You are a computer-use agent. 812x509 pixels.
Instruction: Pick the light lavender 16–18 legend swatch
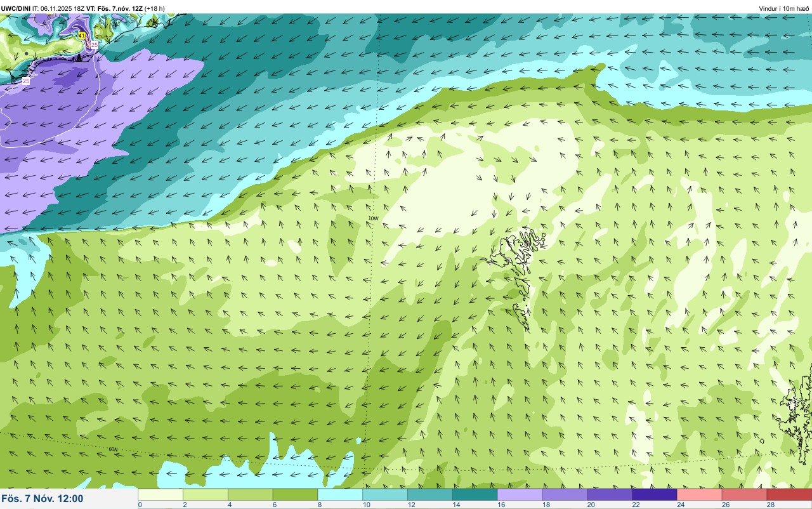(x=520, y=494)
